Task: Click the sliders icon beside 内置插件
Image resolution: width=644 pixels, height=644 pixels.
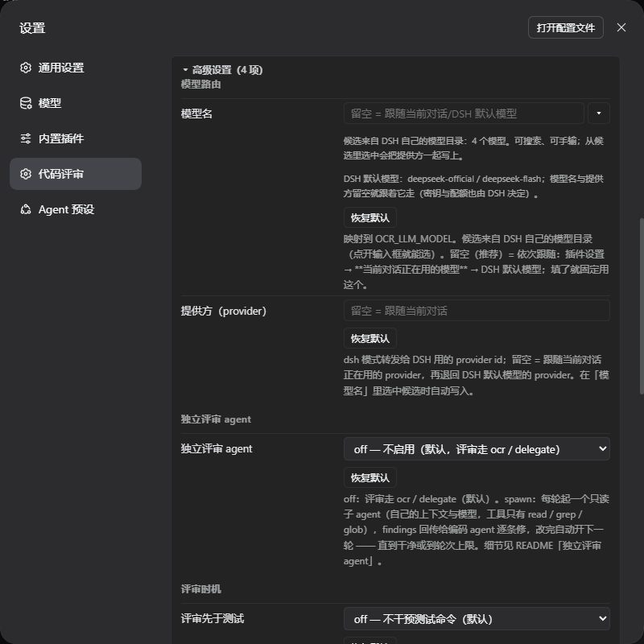Action: [x=26, y=138]
